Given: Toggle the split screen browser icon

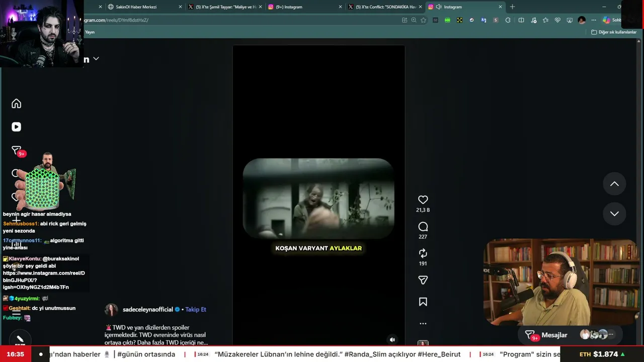Looking at the screenshot, I should tap(521, 20).
